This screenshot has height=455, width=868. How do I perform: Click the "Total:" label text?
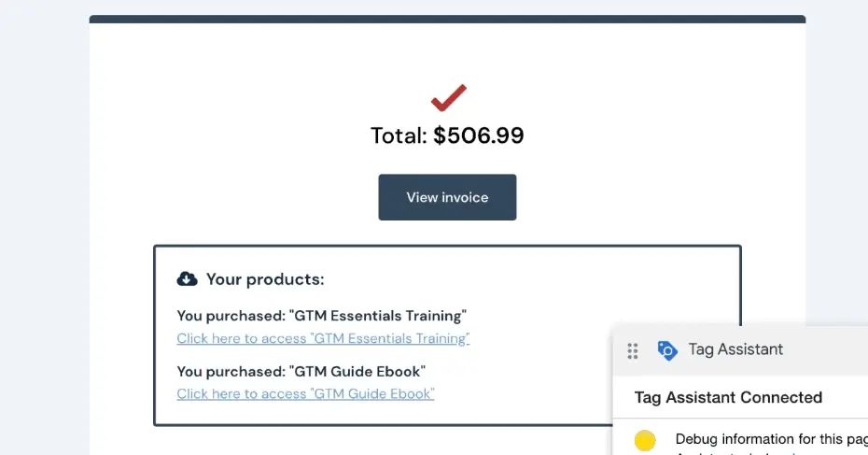[399, 135]
